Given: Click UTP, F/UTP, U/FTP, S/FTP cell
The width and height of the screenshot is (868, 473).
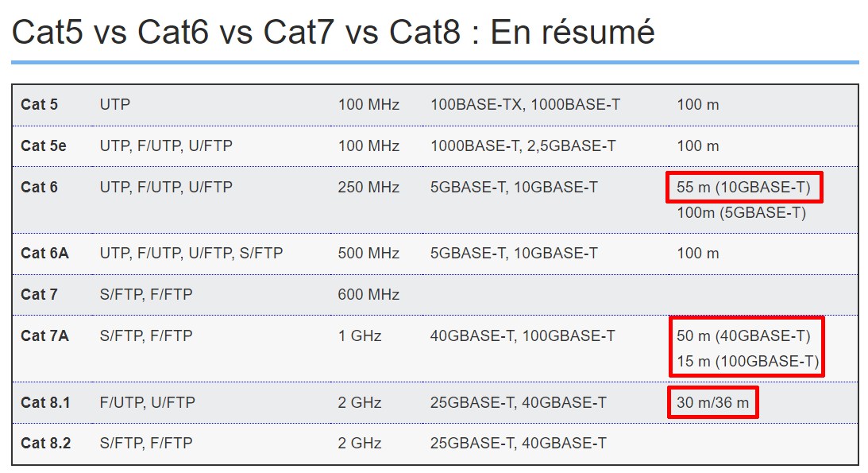Looking at the screenshot, I should pos(191,253).
